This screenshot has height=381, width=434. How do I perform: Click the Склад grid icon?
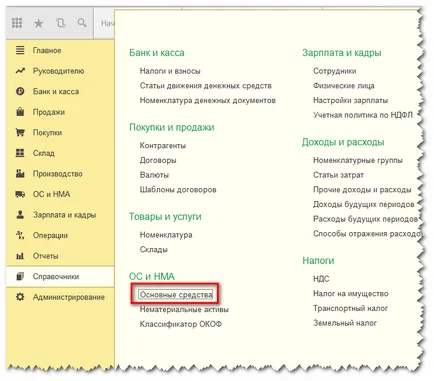click(x=20, y=153)
